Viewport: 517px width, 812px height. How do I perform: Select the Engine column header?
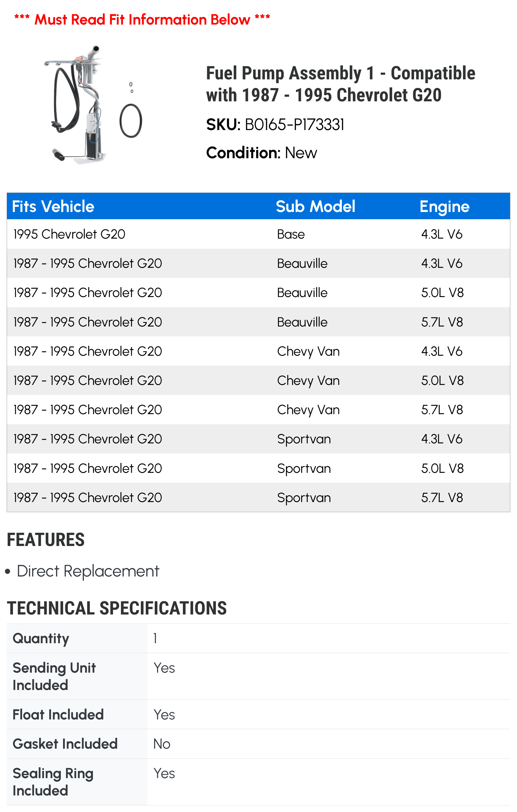pos(444,206)
